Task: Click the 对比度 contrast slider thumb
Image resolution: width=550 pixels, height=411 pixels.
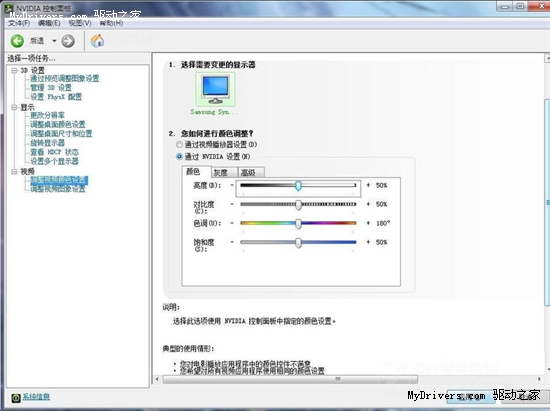Action: pyautogui.click(x=298, y=205)
